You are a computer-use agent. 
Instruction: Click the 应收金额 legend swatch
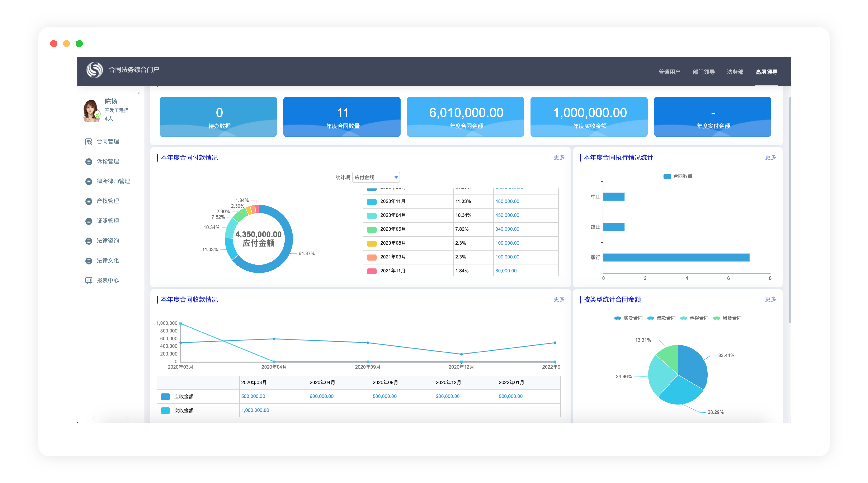[x=165, y=397]
